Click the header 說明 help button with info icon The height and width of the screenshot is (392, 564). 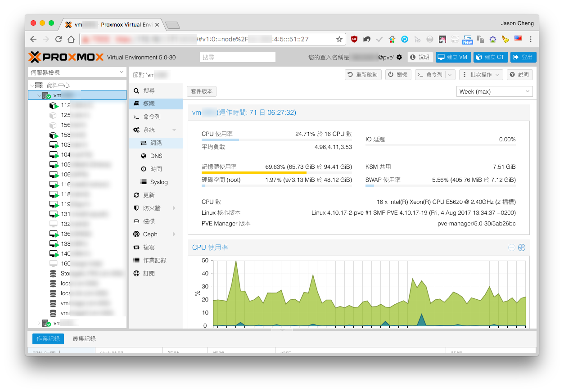[x=420, y=57]
